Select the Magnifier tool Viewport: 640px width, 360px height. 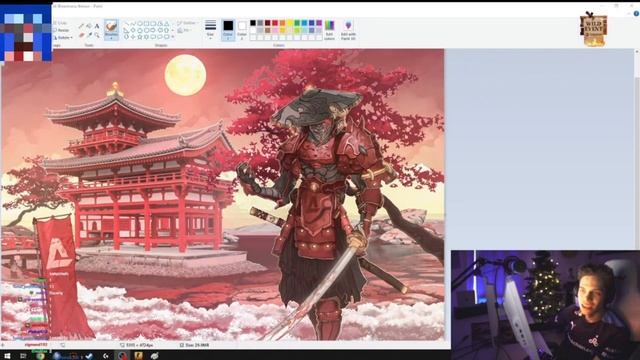[x=97, y=35]
